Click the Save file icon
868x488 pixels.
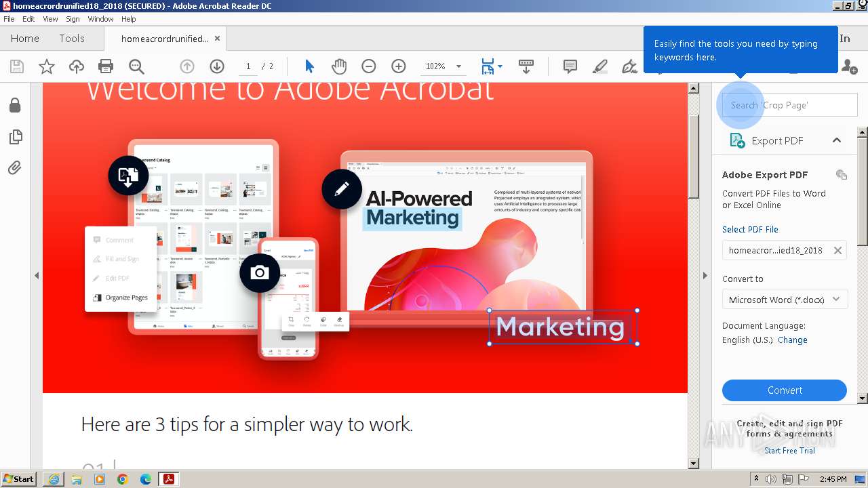17,66
